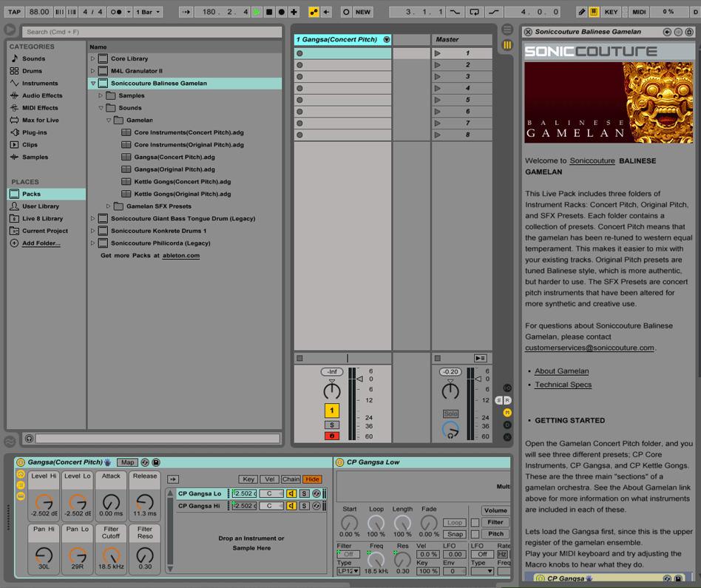701x588 pixels.
Task: Click the browser preview headphone icon
Action: pyautogui.click(x=29, y=439)
